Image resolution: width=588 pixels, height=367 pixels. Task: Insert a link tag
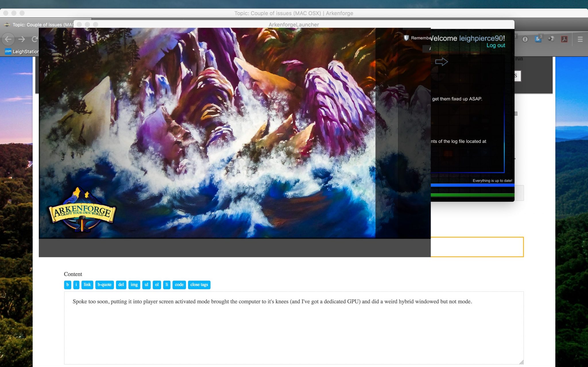tap(87, 285)
